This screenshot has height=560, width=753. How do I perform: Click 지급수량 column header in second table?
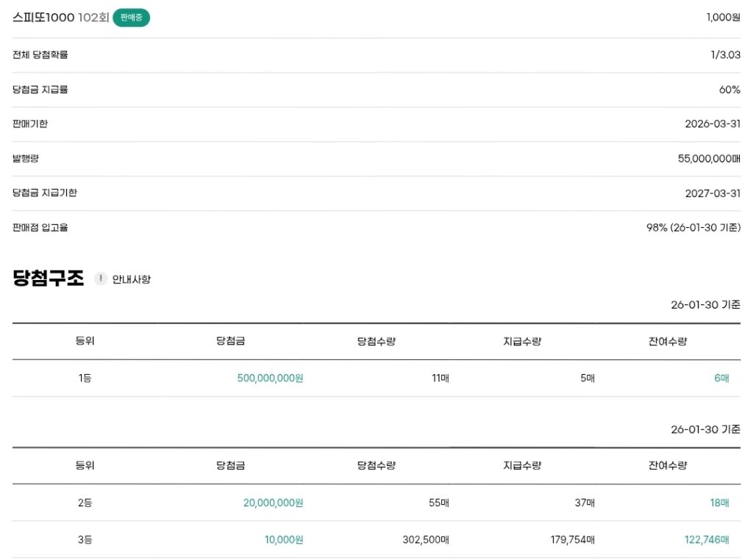click(x=522, y=465)
